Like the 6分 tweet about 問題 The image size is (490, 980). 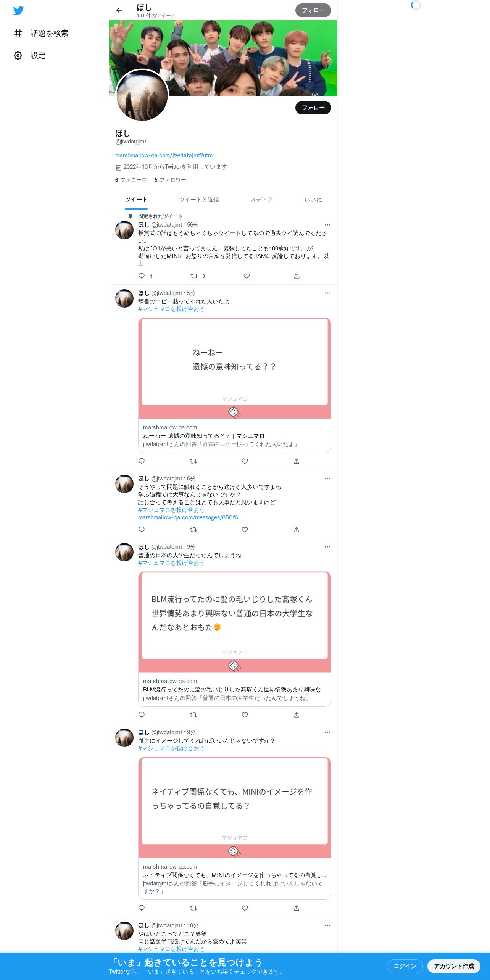tap(245, 530)
